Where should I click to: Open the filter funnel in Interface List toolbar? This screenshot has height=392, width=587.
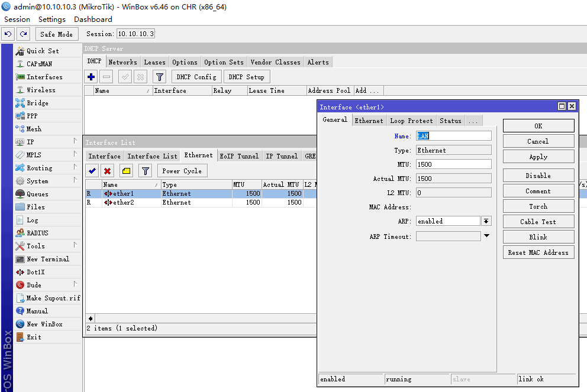point(145,171)
